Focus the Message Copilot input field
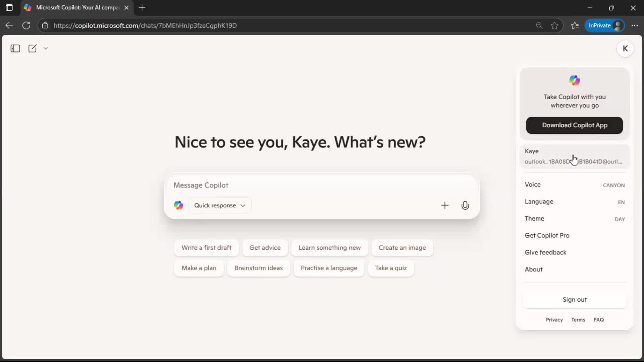The width and height of the screenshot is (644, 362). (321, 185)
